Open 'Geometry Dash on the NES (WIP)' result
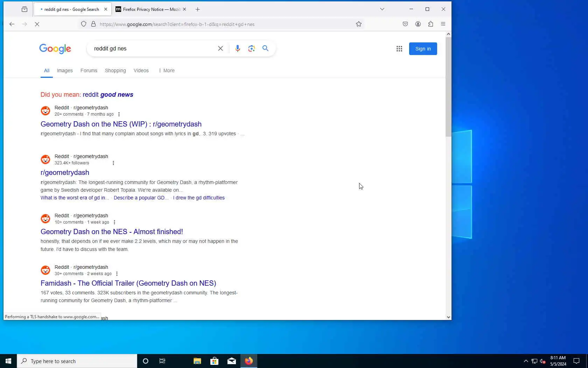 click(x=121, y=124)
